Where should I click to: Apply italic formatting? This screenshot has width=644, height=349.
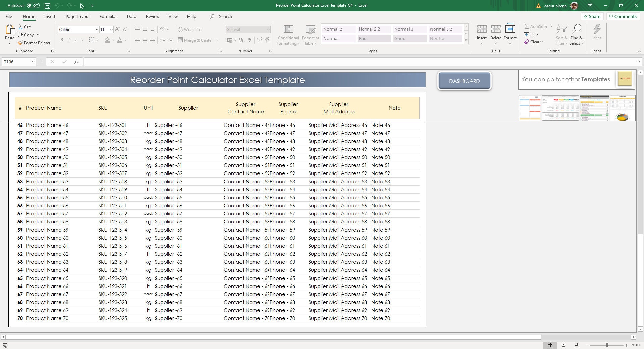[69, 40]
